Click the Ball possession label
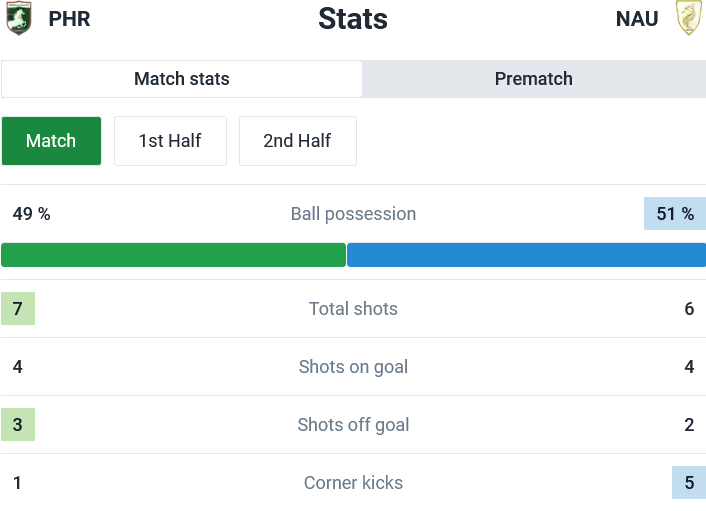This screenshot has width=706, height=511. click(353, 214)
